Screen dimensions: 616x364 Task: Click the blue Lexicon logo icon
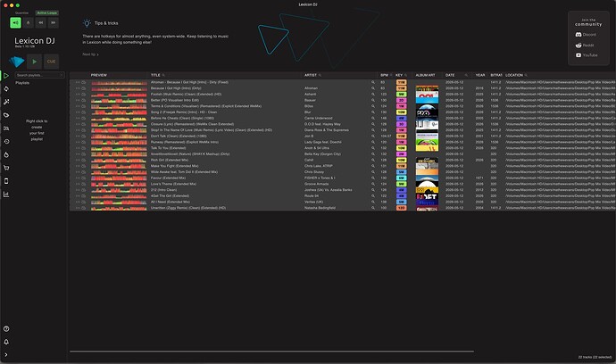click(17, 62)
